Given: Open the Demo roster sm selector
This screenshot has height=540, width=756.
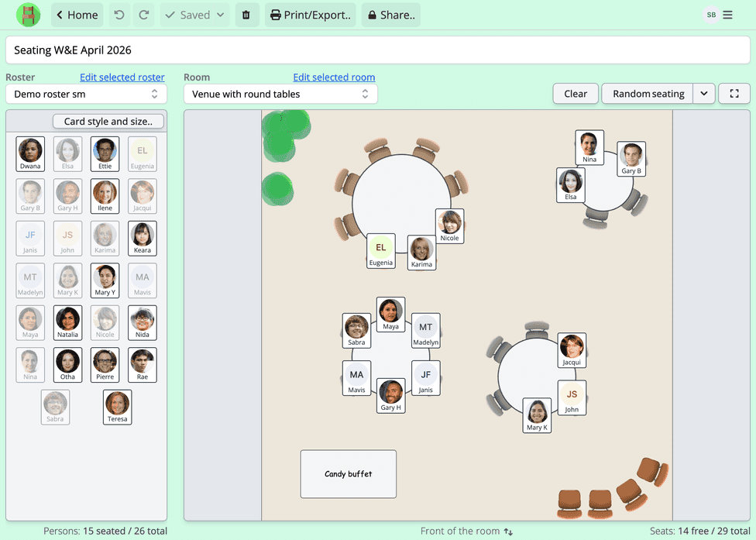Looking at the screenshot, I should (85, 93).
